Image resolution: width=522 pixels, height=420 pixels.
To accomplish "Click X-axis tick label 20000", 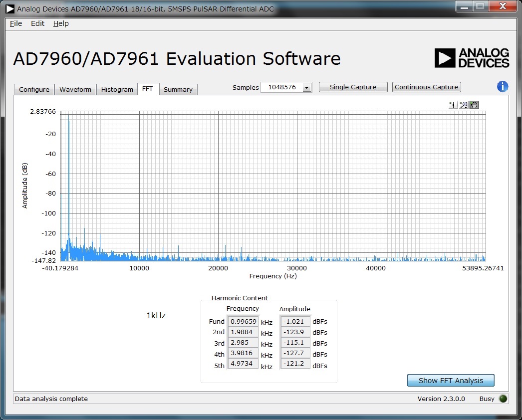I will 218,268.
